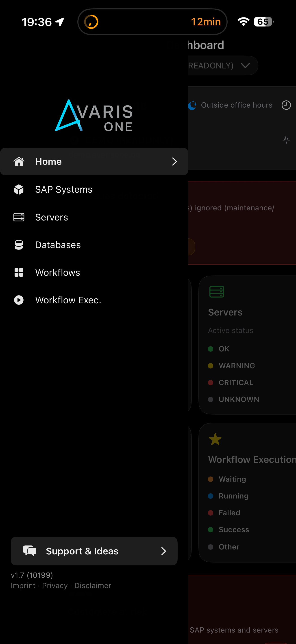Image resolution: width=296 pixels, height=644 pixels.
Task: Click the Avaris One logo
Action: 94,115
